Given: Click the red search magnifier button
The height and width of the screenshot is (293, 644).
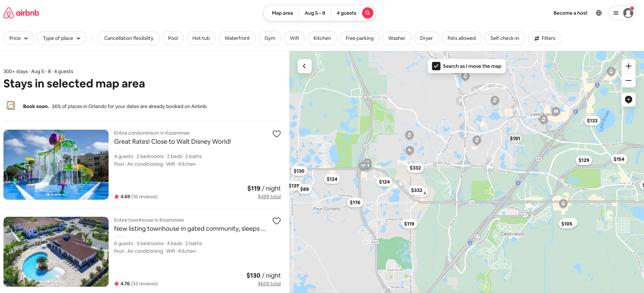Looking at the screenshot, I should [367, 13].
